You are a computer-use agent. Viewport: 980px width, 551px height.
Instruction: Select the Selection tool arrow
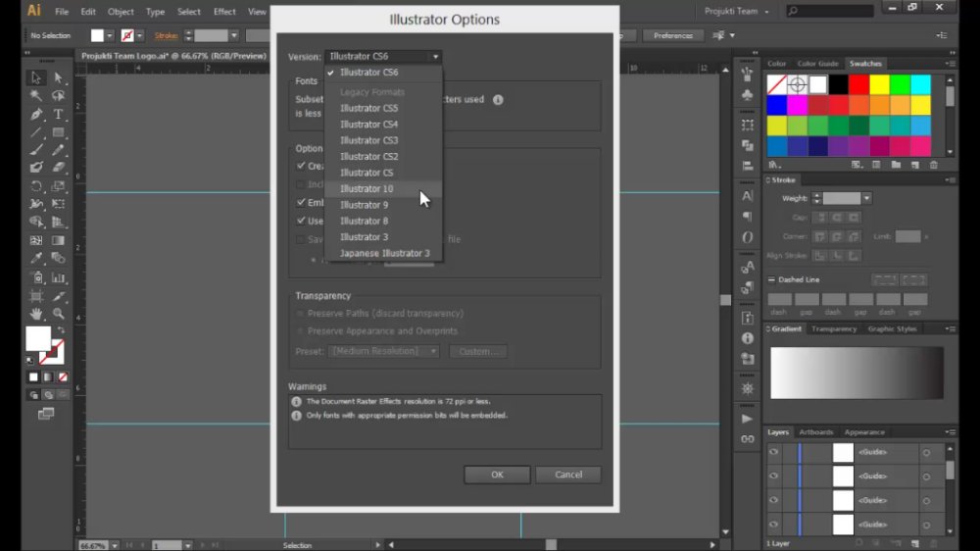click(x=36, y=77)
